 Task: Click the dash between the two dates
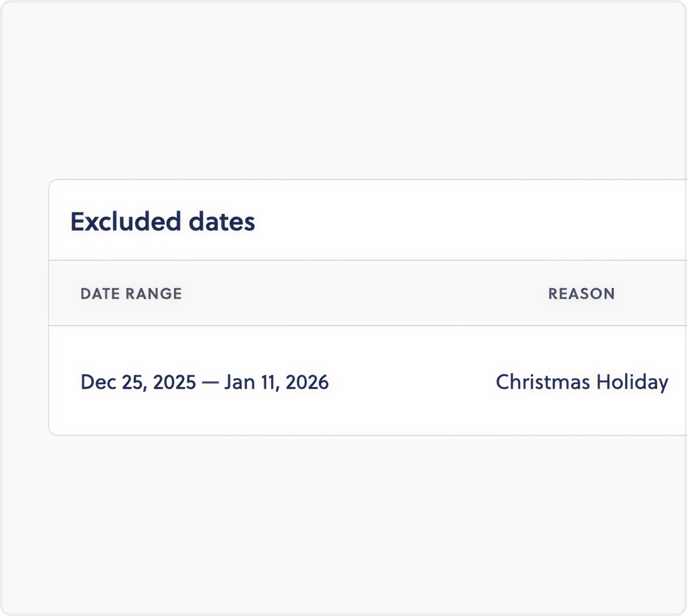[210, 383]
